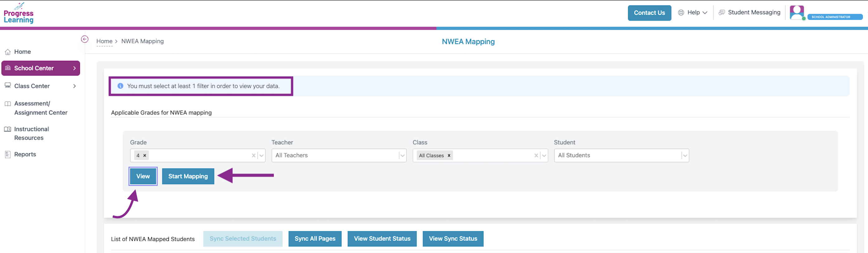868x253 pixels.
Task: Click the View Sync Status button
Action: [453, 239]
